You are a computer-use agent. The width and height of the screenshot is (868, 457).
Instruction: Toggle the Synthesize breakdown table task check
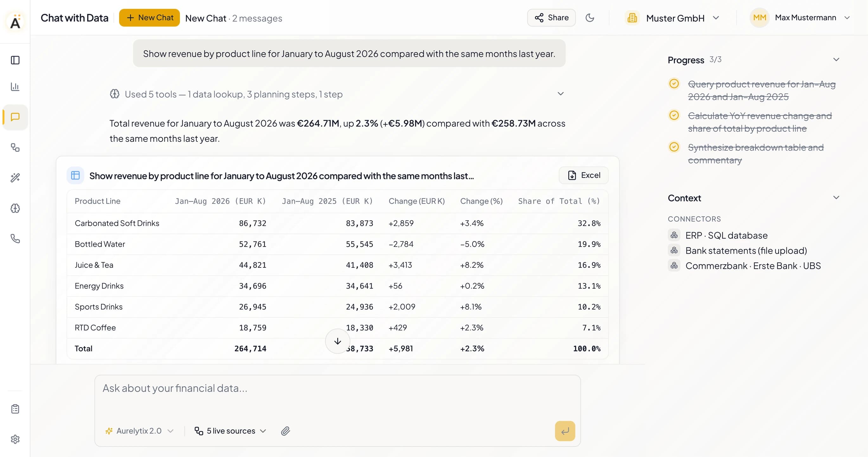pyautogui.click(x=674, y=147)
